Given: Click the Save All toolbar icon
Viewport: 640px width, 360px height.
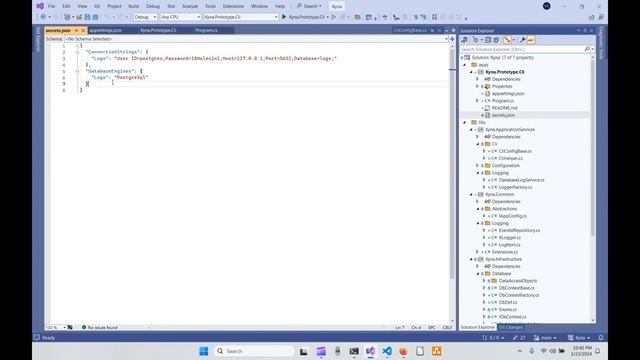Looking at the screenshot, I should point(96,17).
